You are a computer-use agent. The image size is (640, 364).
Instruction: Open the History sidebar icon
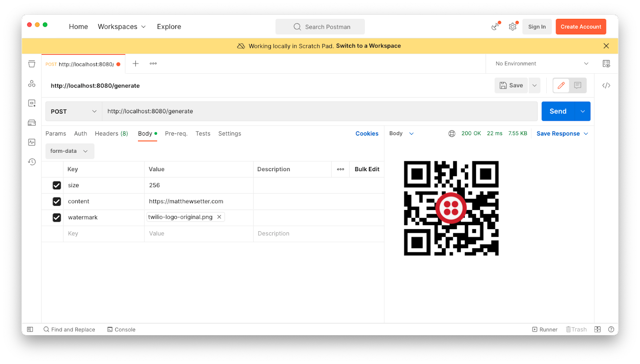(32, 162)
